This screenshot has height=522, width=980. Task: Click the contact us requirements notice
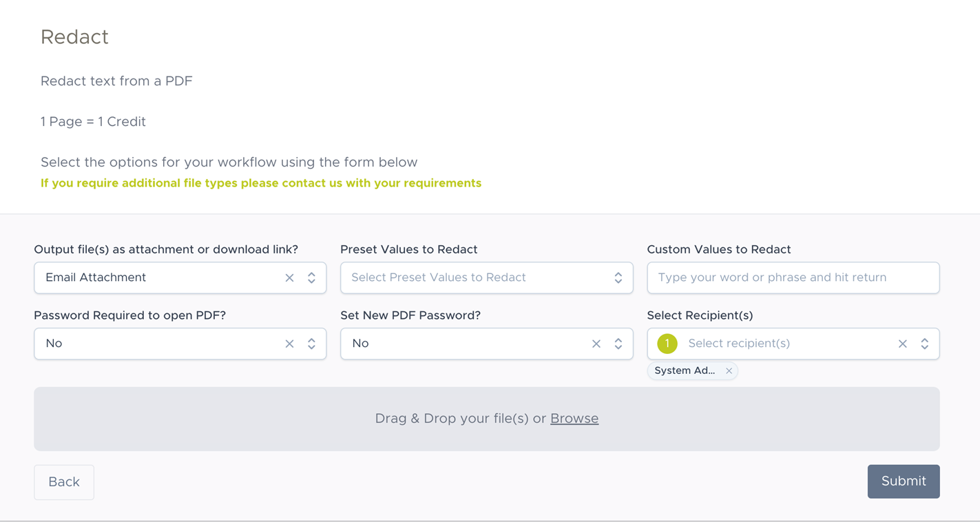[x=260, y=183]
